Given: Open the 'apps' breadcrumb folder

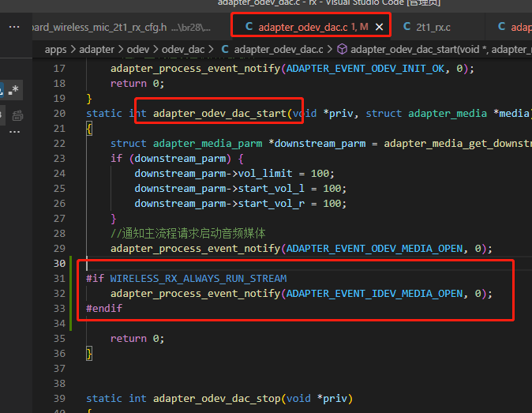Looking at the screenshot, I should click(x=55, y=50).
